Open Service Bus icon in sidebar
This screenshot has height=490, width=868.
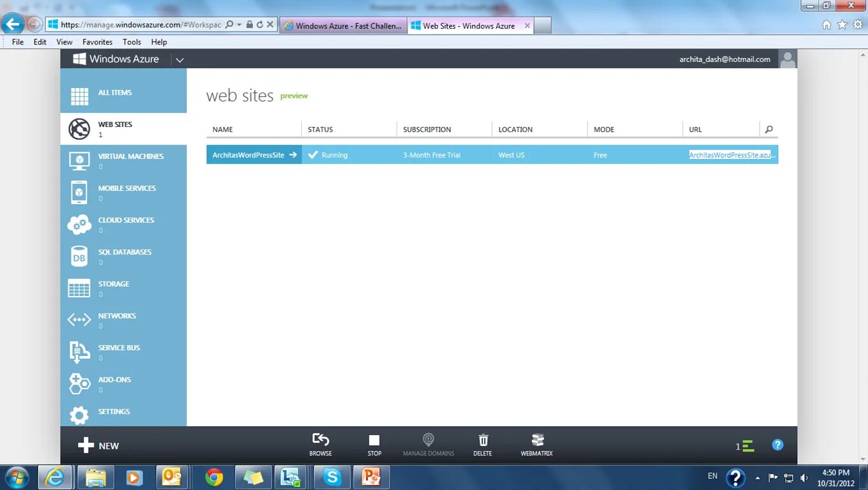(x=79, y=352)
